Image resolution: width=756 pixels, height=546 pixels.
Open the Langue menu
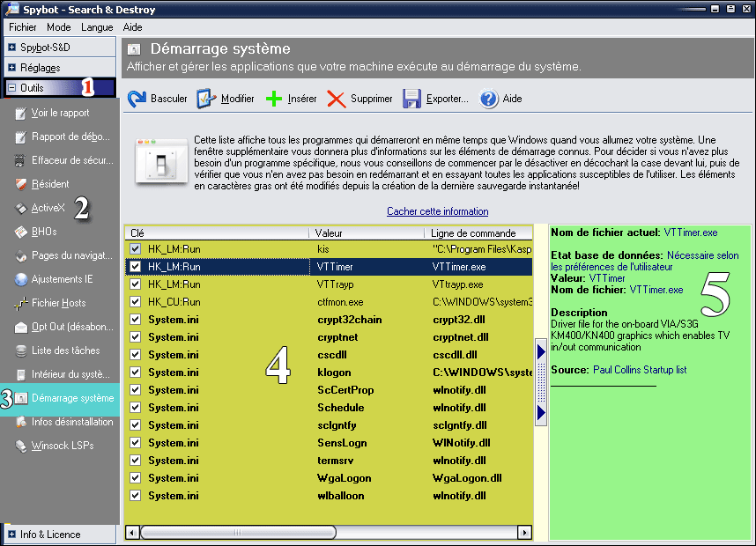97,27
